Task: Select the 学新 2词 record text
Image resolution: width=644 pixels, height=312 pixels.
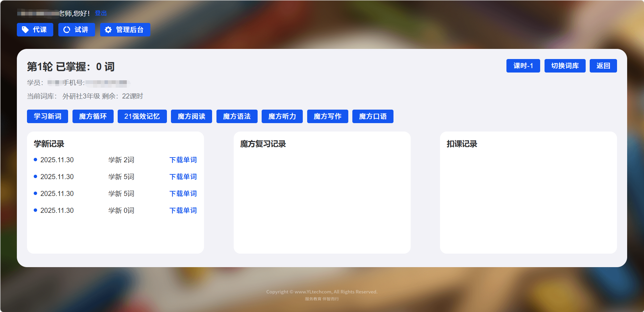Action: click(x=121, y=160)
